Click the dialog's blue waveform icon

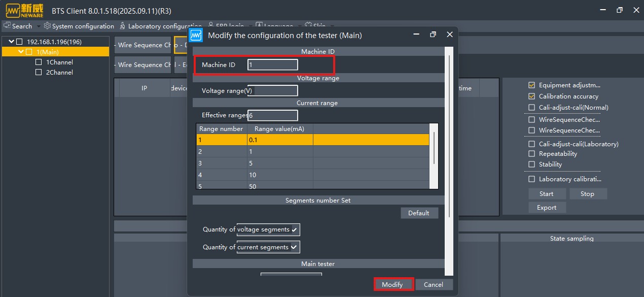(196, 35)
